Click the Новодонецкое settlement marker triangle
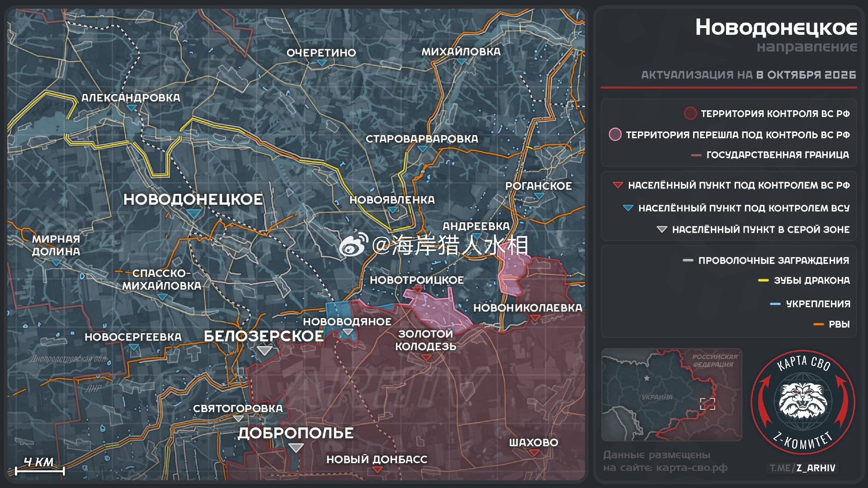The width and height of the screenshot is (868, 488). (194, 213)
